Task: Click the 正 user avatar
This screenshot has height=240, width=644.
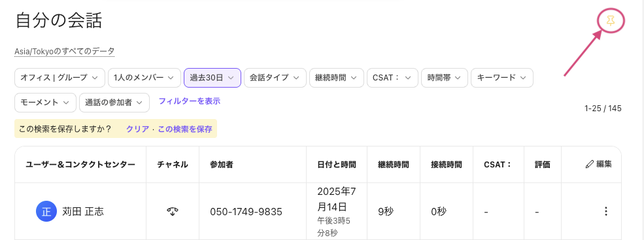Action: 46,212
